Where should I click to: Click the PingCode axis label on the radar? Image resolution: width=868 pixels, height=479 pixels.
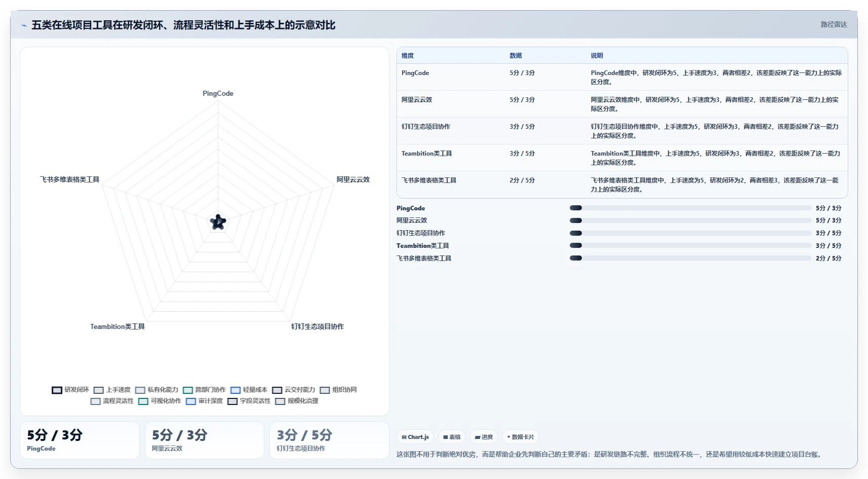click(x=218, y=93)
